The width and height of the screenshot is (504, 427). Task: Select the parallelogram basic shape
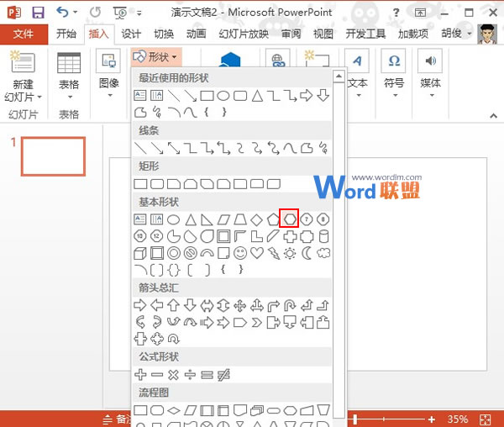223,219
